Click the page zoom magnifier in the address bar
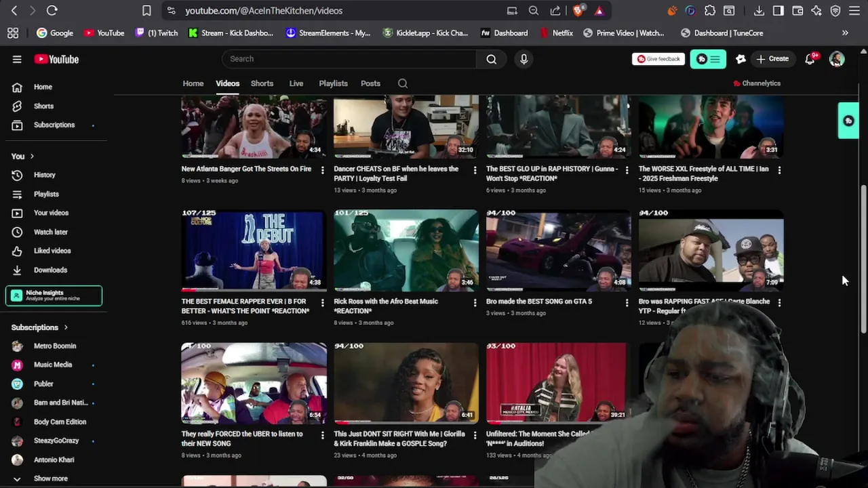The image size is (868, 488). click(x=534, y=10)
